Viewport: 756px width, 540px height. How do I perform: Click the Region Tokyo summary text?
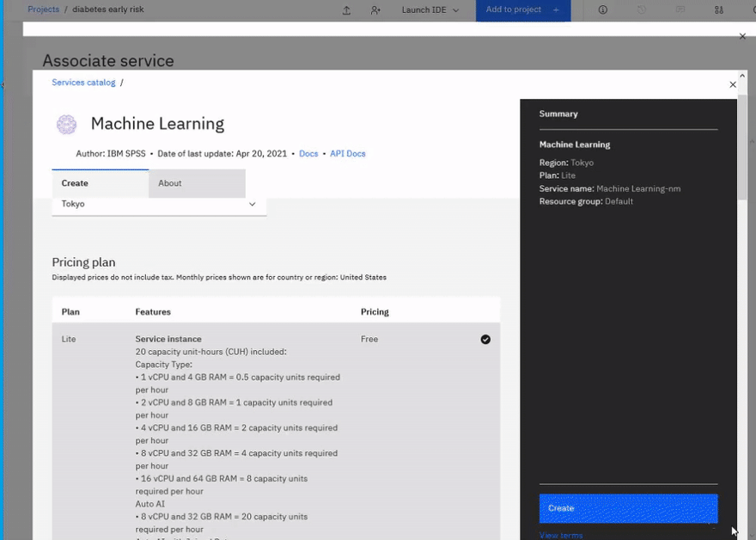(566, 163)
